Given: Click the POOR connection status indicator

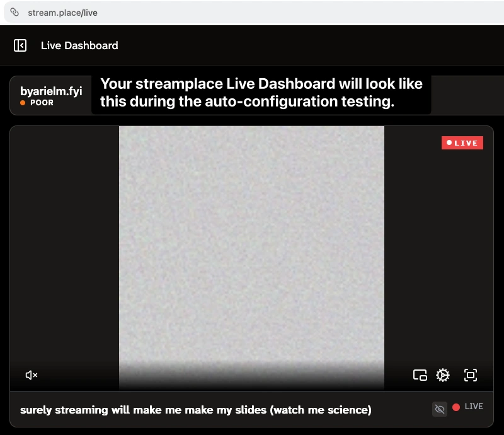Looking at the screenshot, I should (x=37, y=103).
